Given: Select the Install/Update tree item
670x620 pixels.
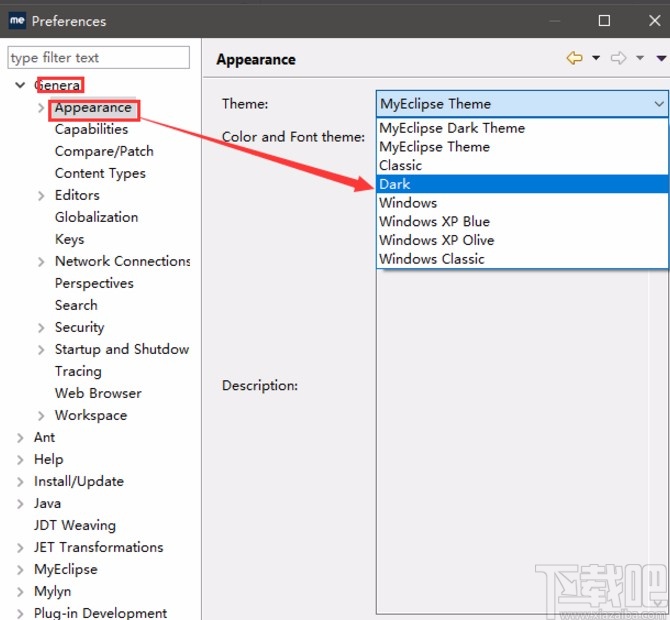Looking at the screenshot, I should [x=79, y=482].
